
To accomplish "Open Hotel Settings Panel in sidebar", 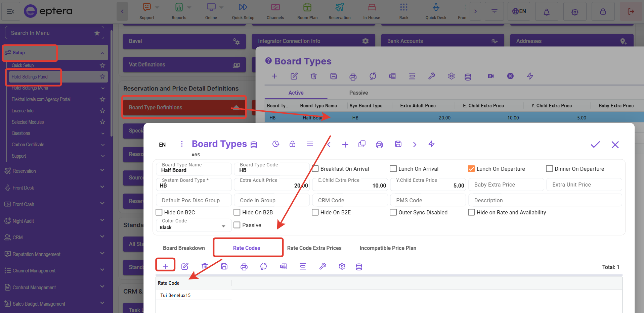I will 30,77.
